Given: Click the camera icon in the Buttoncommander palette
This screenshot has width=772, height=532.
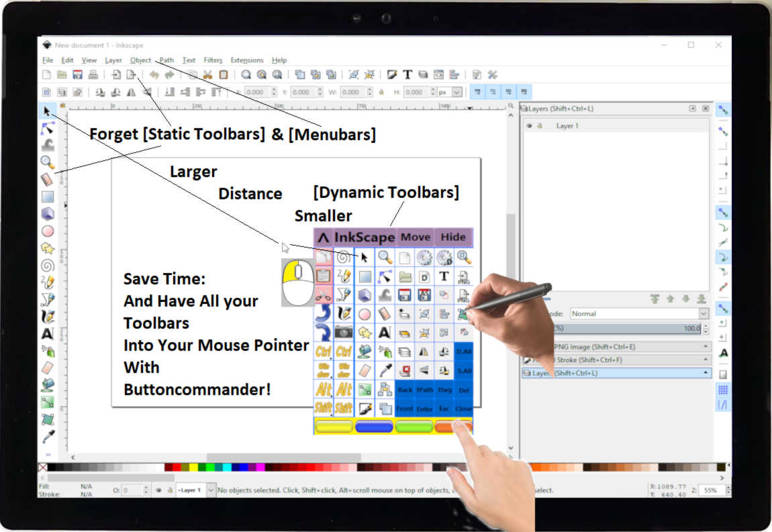Looking at the screenshot, I should click(x=344, y=333).
